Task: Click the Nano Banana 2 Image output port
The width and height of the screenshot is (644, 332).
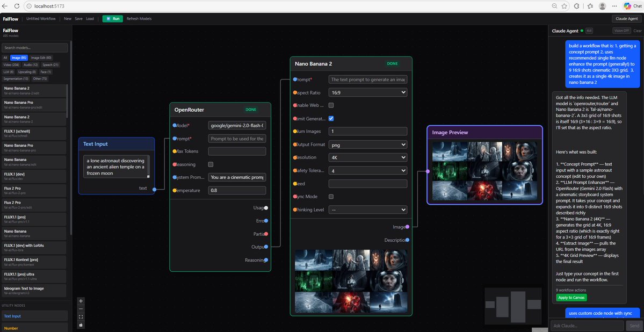Action: [x=407, y=227]
